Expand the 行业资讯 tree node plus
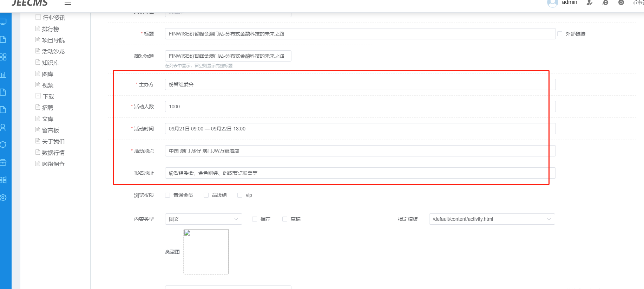Viewport: 644px width, 289px height. [x=38, y=17]
